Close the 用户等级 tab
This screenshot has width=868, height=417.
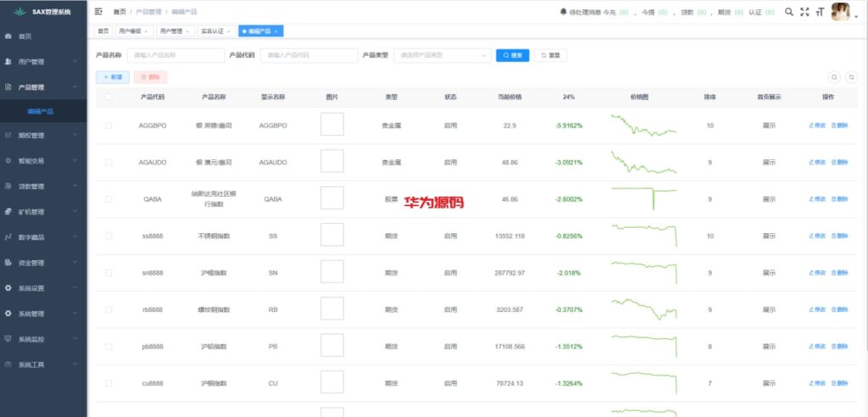146,31
